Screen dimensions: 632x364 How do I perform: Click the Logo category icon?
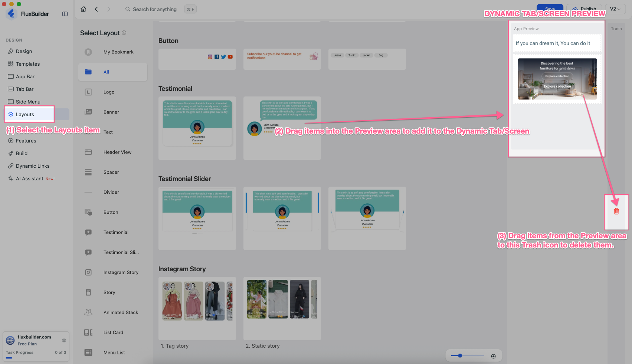pyautogui.click(x=88, y=92)
